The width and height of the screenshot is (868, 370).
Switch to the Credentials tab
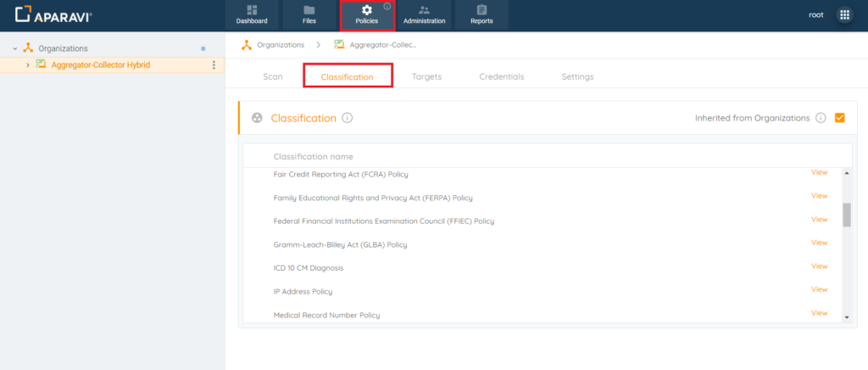pyautogui.click(x=502, y=77)
